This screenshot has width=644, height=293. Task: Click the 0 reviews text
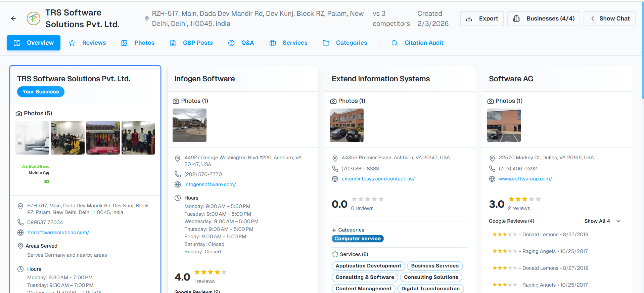coord(362,208)
